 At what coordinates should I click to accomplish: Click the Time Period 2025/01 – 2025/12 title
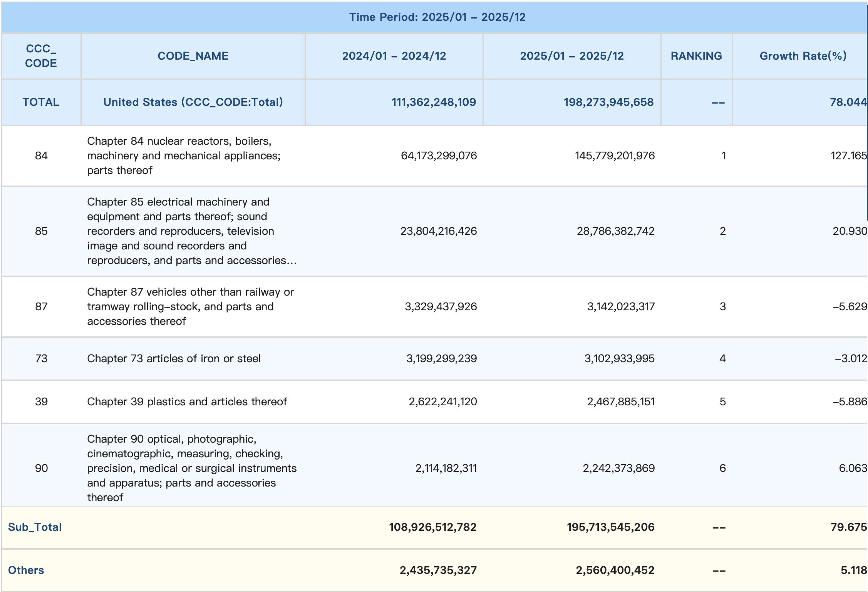(437, 17)
